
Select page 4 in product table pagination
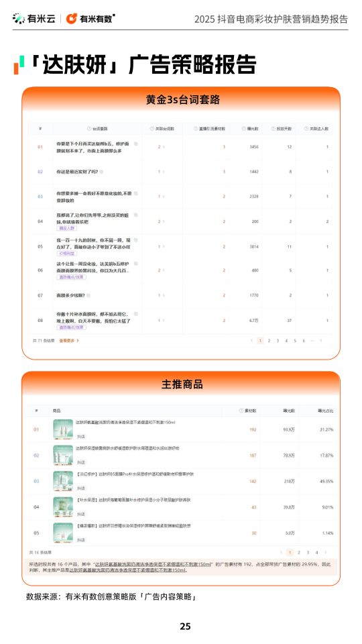coord(316,552)
